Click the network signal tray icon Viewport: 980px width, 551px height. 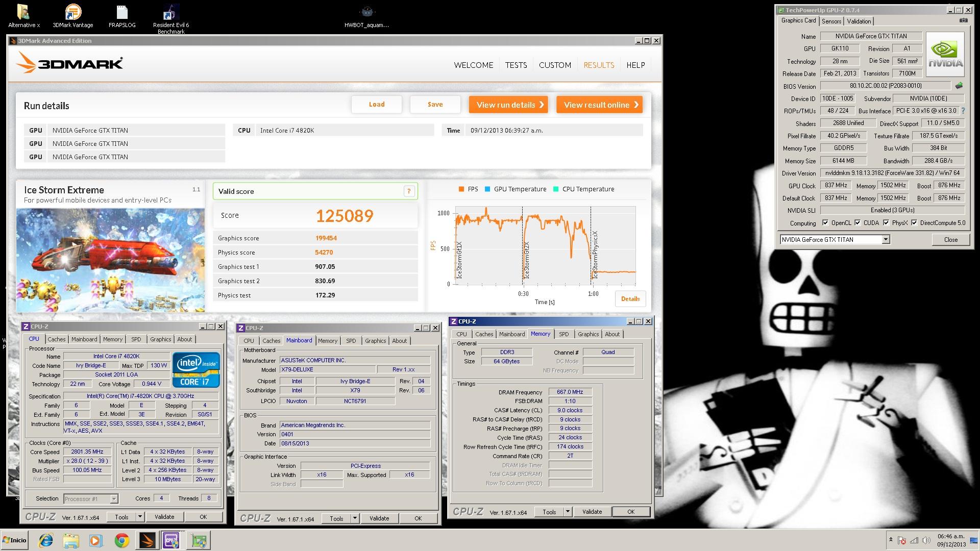point(914,540)
